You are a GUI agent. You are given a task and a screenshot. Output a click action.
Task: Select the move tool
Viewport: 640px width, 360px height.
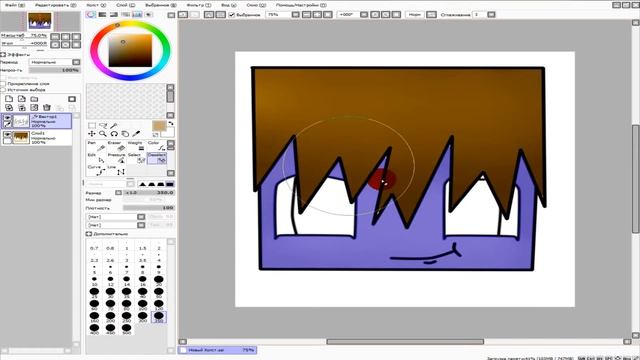[x=92, y=134]
